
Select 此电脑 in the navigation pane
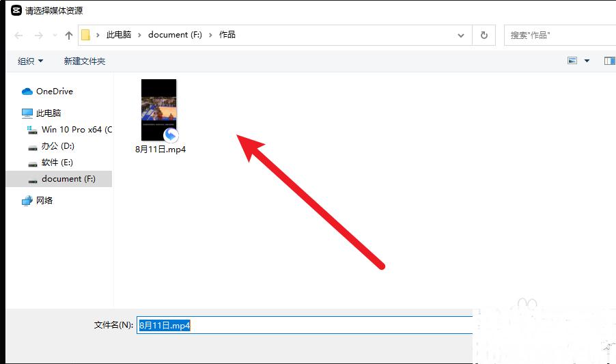[x=48, y=113]
